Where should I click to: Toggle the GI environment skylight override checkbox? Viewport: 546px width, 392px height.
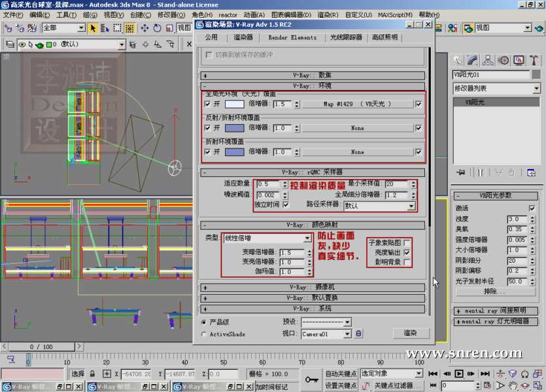click(207, 104)
